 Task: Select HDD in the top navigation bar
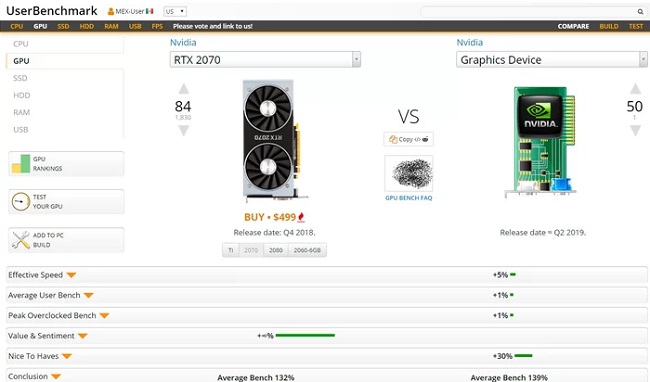coord(87,26)
